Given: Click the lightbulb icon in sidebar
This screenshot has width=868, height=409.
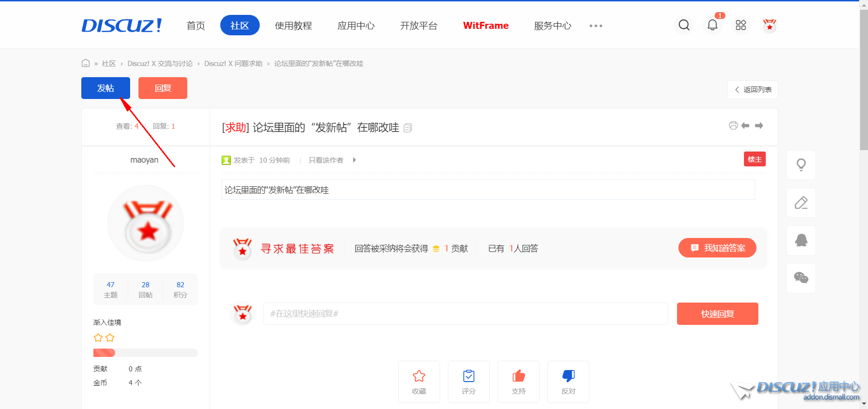Looking at the screenshot, I should (x=801, y=165).
